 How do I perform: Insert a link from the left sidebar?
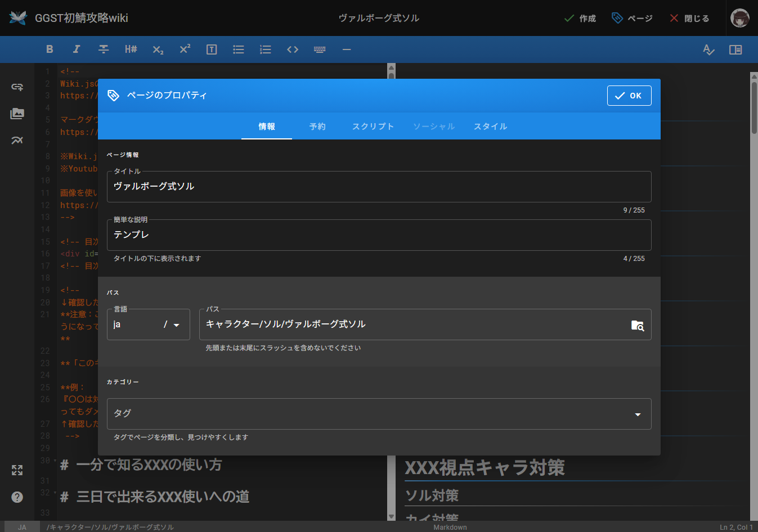point(17,87)
